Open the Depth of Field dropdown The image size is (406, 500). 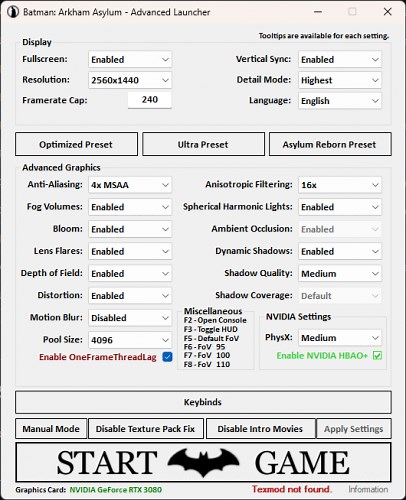[130, 273]
